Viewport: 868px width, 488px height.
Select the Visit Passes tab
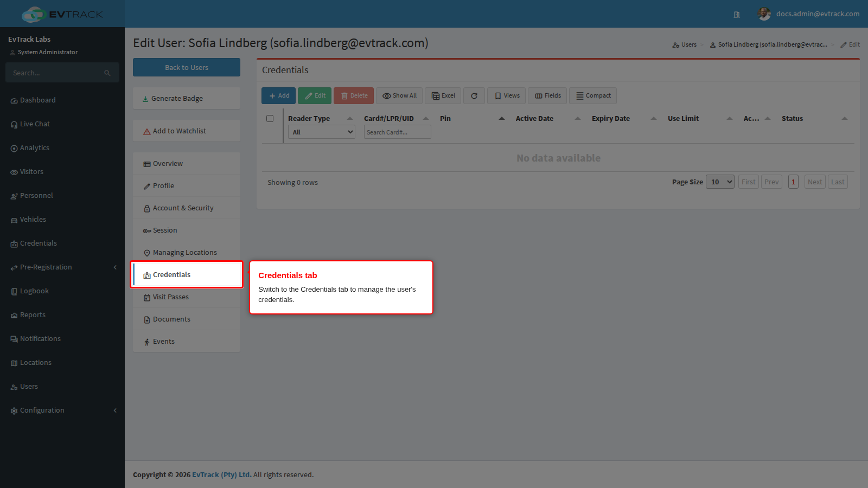[x=187, y=297]
